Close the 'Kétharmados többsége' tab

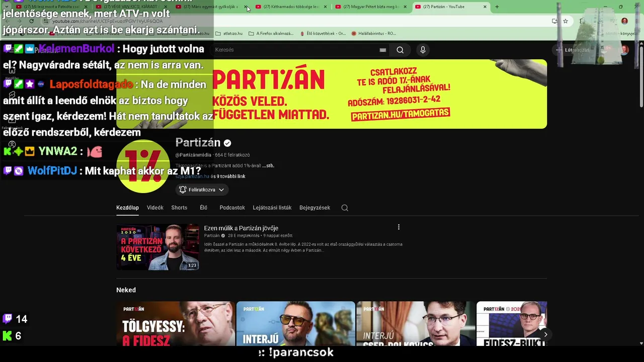pyautogui.click(x=326, y=7)
